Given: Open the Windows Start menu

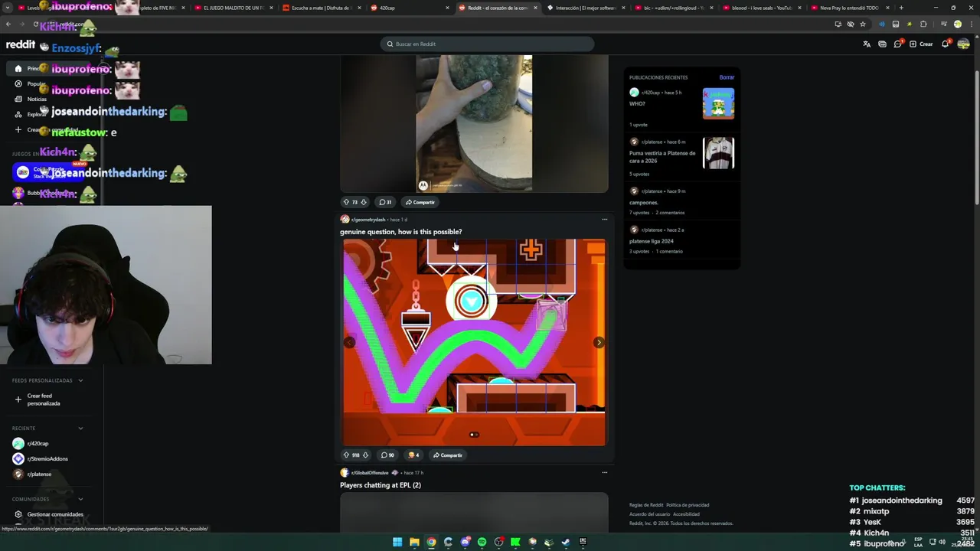Looking at the screenshot, I should click(x=397, y=542).
